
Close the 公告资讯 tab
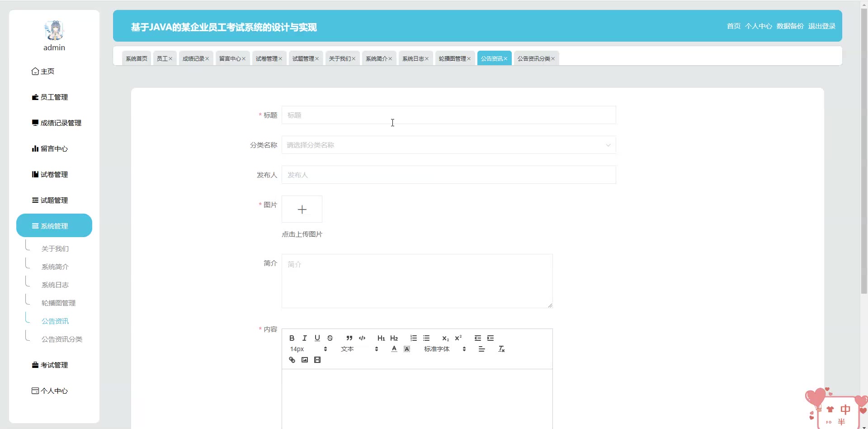tap(505, 59)
